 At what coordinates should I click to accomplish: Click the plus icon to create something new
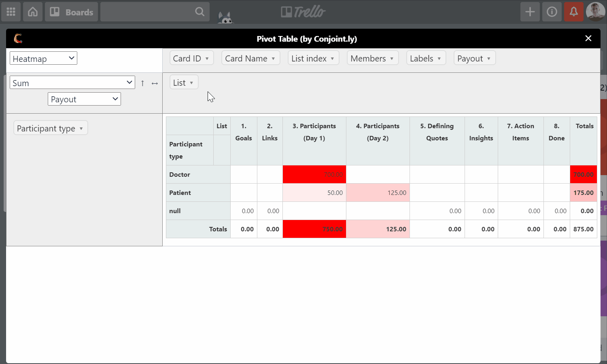point(530,12)
